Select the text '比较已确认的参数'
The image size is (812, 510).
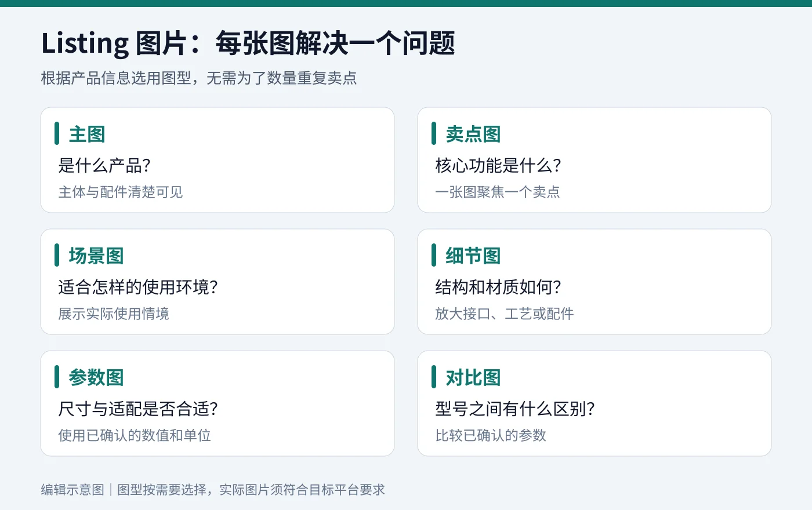[x=491, y=435]
